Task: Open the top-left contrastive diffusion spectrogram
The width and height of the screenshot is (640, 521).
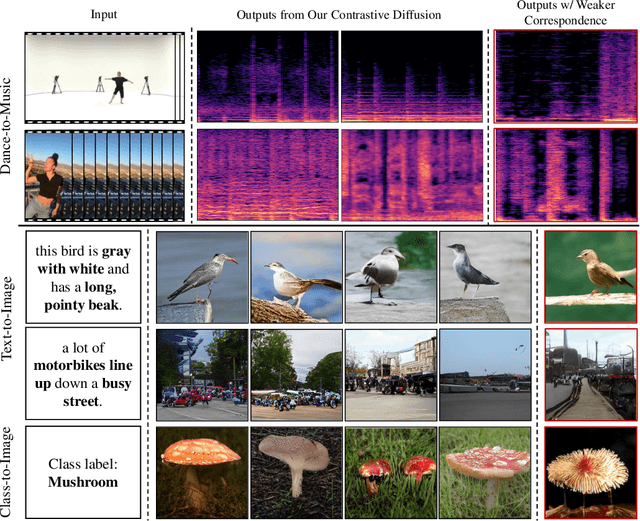Action: tap(267, 76)
